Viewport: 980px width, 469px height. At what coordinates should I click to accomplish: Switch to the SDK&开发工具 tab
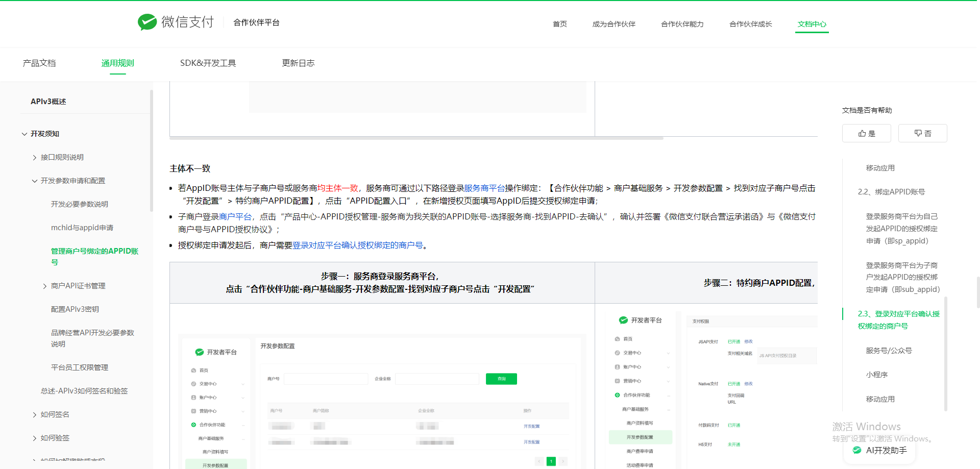coord(208,63)
